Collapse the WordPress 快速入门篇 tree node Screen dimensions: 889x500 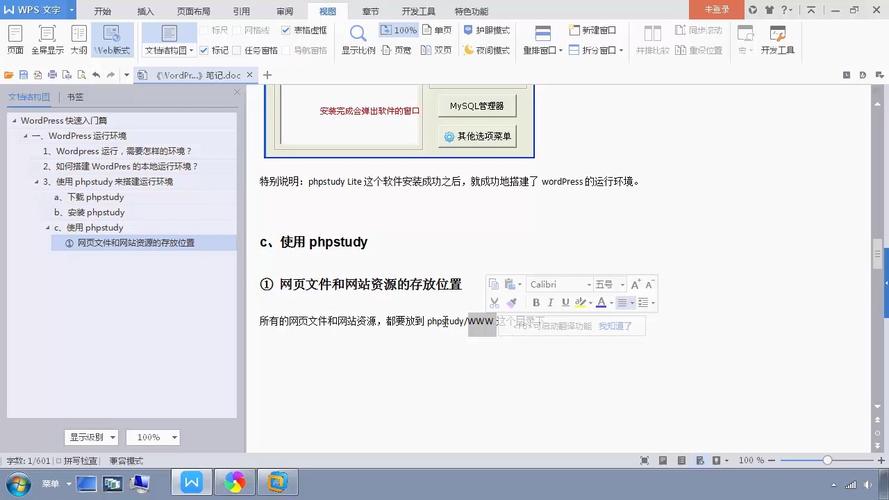pos(15,121)
